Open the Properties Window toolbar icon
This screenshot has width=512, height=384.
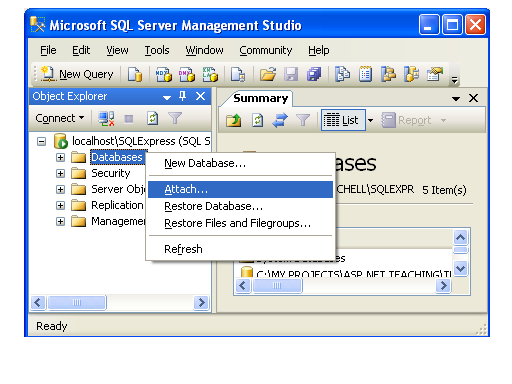click(435, 74)
